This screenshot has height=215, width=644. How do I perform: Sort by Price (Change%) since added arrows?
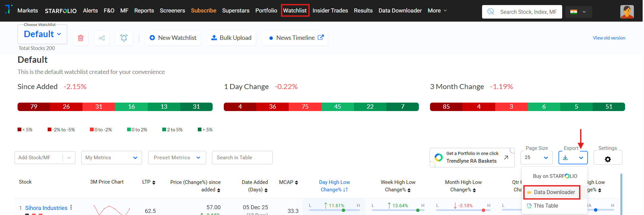[x=219, y=190]
